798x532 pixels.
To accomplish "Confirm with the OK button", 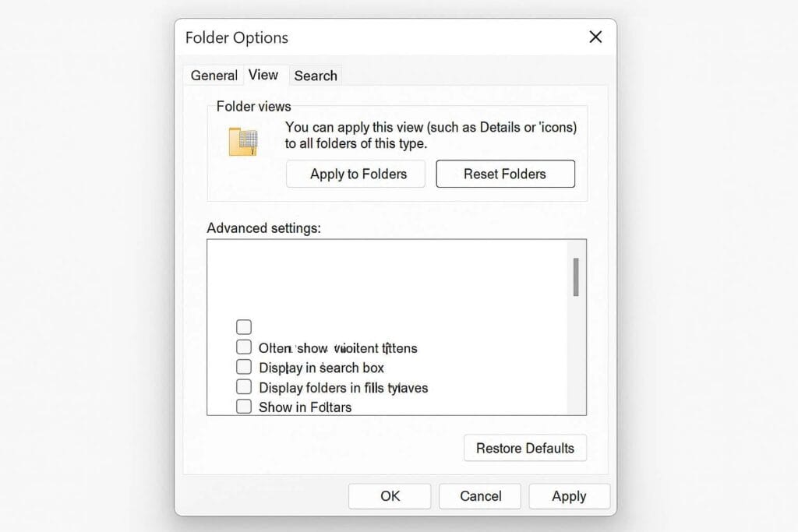I will pyautogui.click(x=390, y=496).
